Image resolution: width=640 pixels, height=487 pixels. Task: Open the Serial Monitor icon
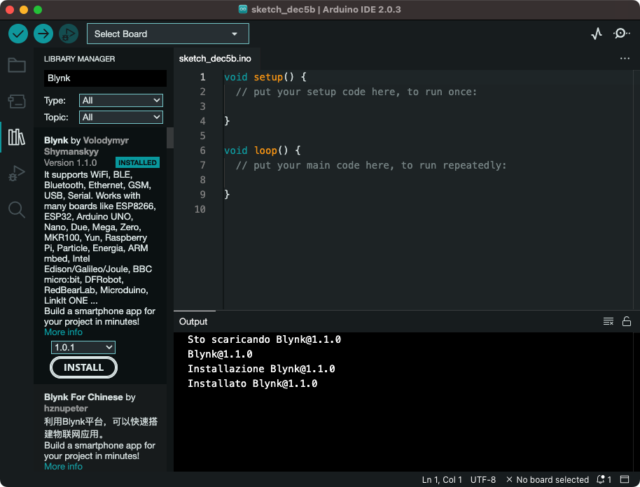point(622,34)
